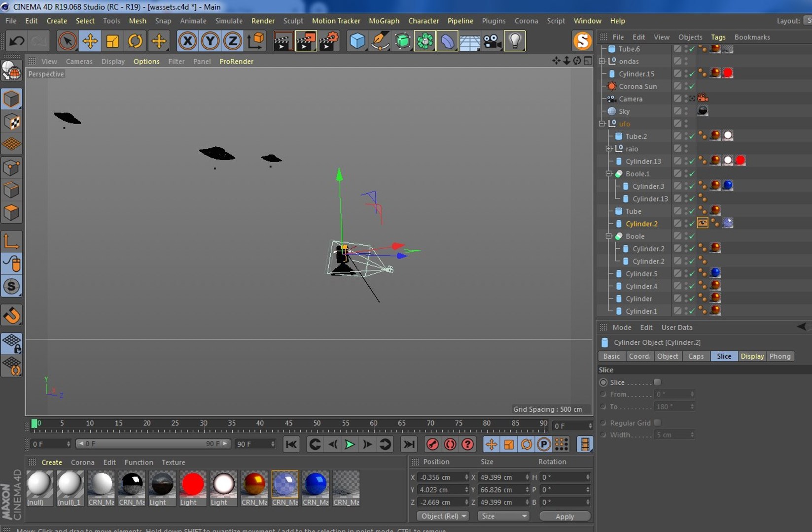This screenshot has height=532, width=812.
Task: Click frame 45 on the timeline
Action: coord(288,424)
